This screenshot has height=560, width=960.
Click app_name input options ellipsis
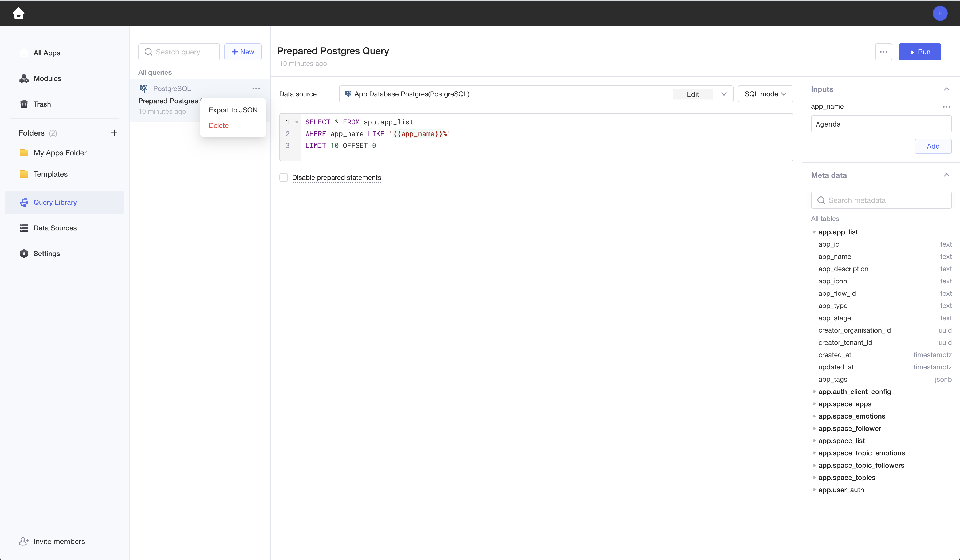click(x=946, y=107)
